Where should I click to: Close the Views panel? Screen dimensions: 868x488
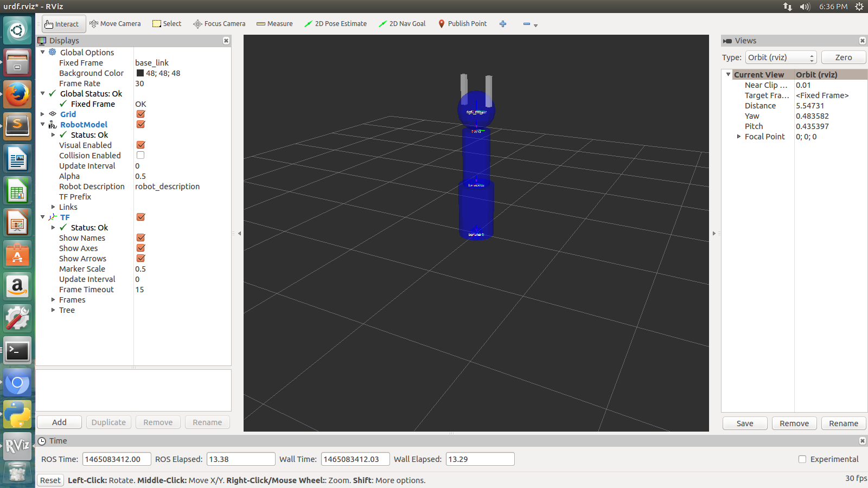862,41
